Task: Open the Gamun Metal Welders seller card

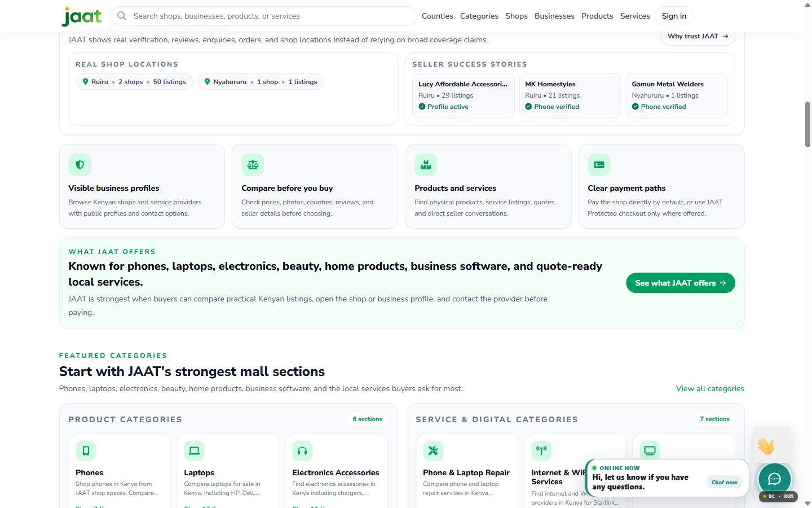Action: 677,95
